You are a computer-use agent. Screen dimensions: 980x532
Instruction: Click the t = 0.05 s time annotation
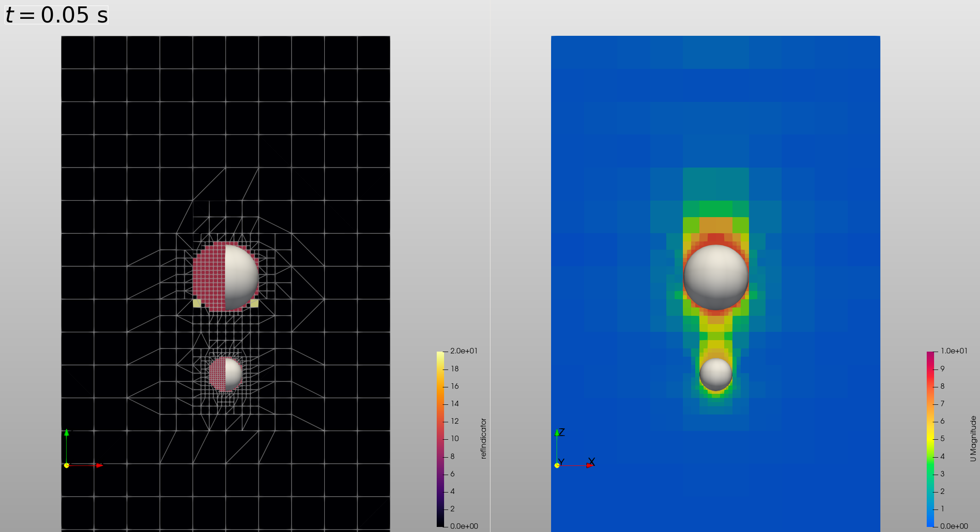pos(56,15)
